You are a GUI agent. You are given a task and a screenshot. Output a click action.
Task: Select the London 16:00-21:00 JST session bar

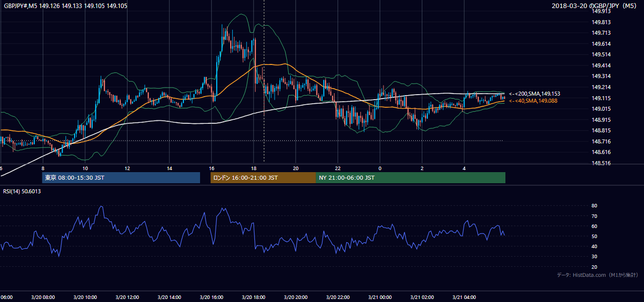click(x=263, y=178)
